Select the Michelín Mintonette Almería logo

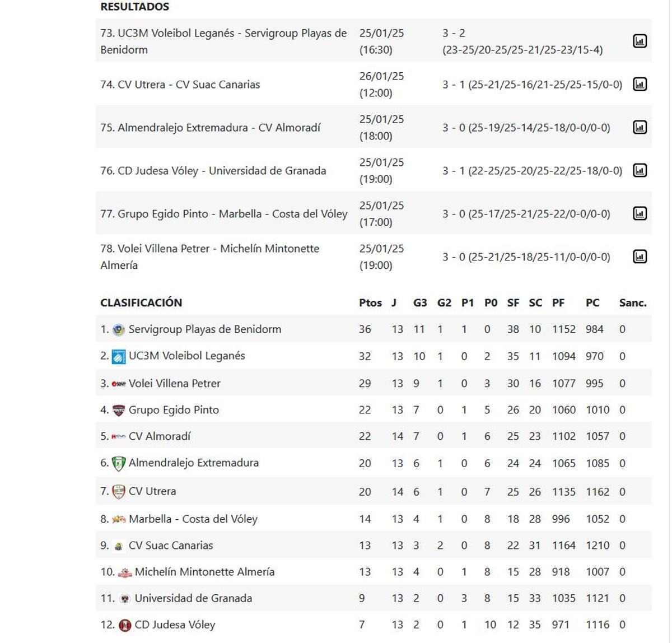tap(124, 572)
